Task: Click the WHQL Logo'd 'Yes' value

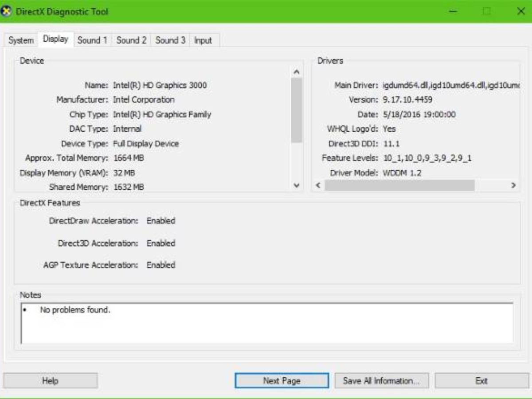Action: coord(389,129)
